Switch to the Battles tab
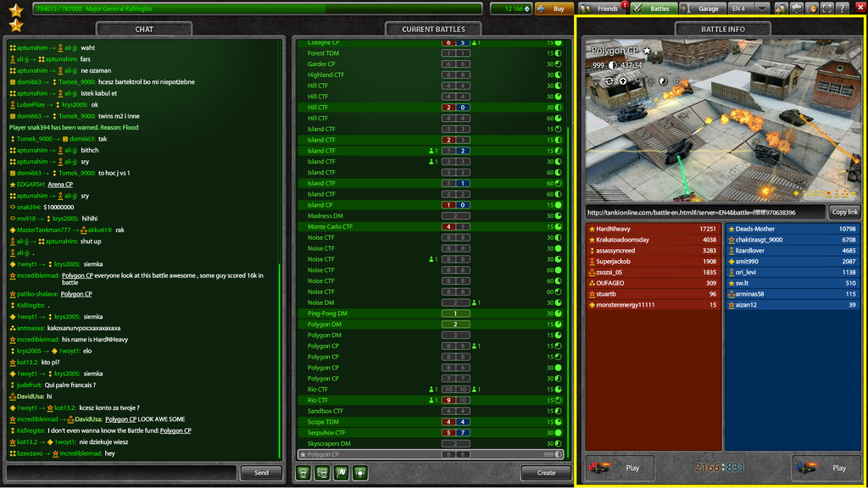 coord(652,8)
